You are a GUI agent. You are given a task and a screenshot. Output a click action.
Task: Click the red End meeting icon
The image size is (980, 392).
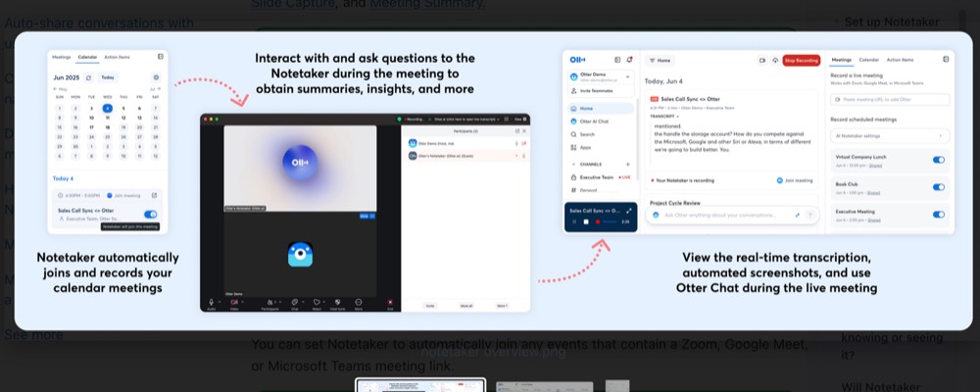click(391, 302)
